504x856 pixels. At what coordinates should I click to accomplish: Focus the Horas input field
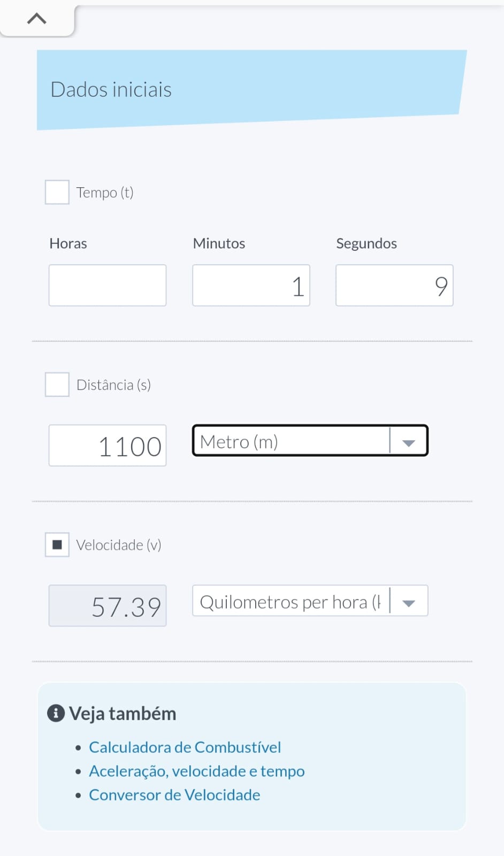pos(108,285)
